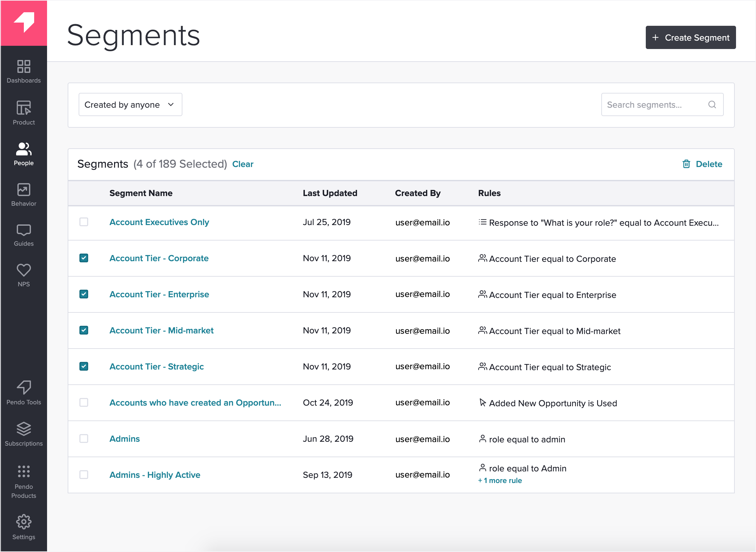Open Admins - Highly Active segment
This screenshot has height=552, width=756.
155,475
